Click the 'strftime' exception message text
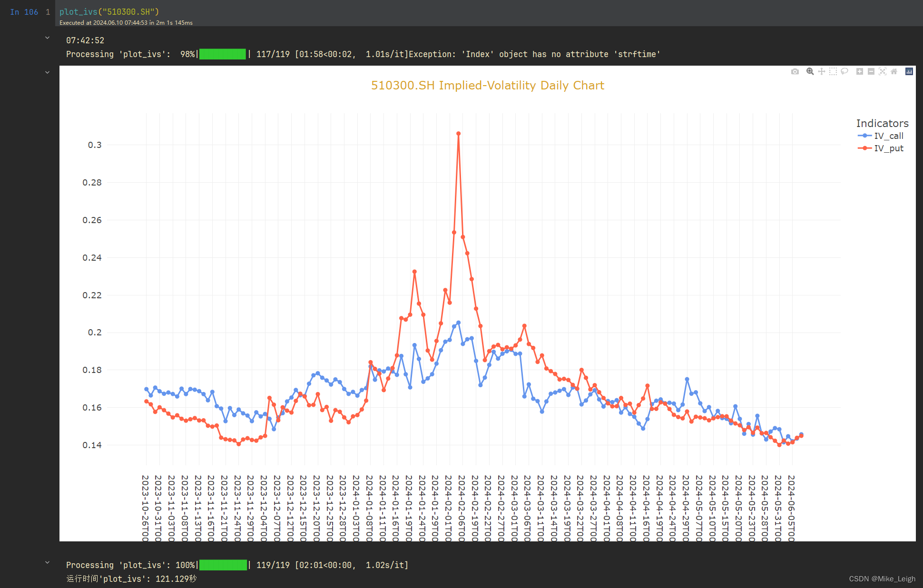This screenshot has width=923, height=588. (x=534, y=54)
